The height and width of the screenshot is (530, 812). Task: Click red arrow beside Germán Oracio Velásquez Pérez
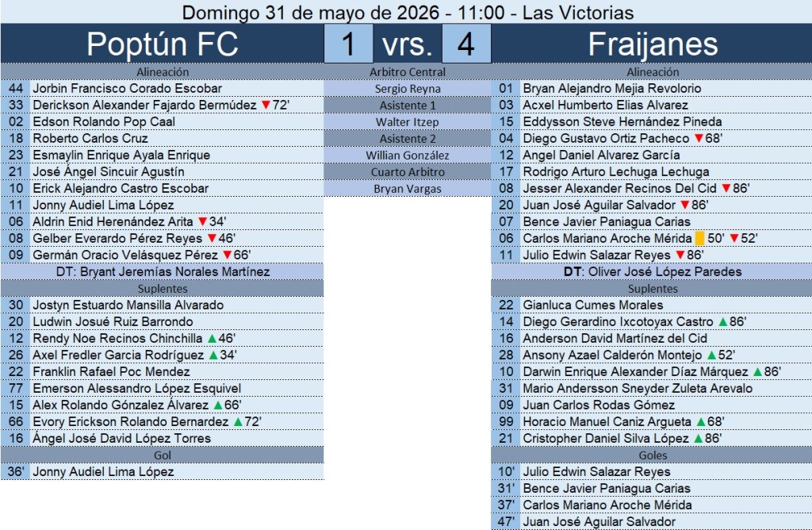click(227, 255)
